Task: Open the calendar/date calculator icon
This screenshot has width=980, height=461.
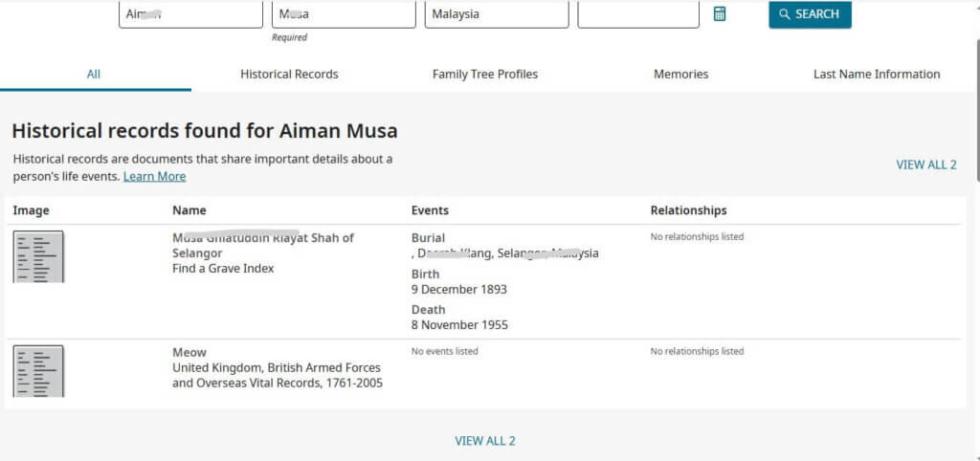Action: pos(720,13)
